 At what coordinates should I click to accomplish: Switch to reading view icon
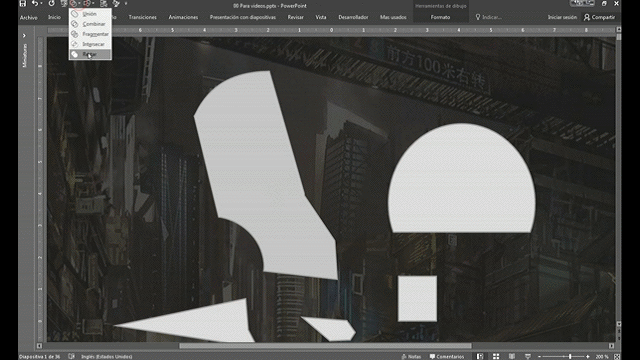pos(511,356)
